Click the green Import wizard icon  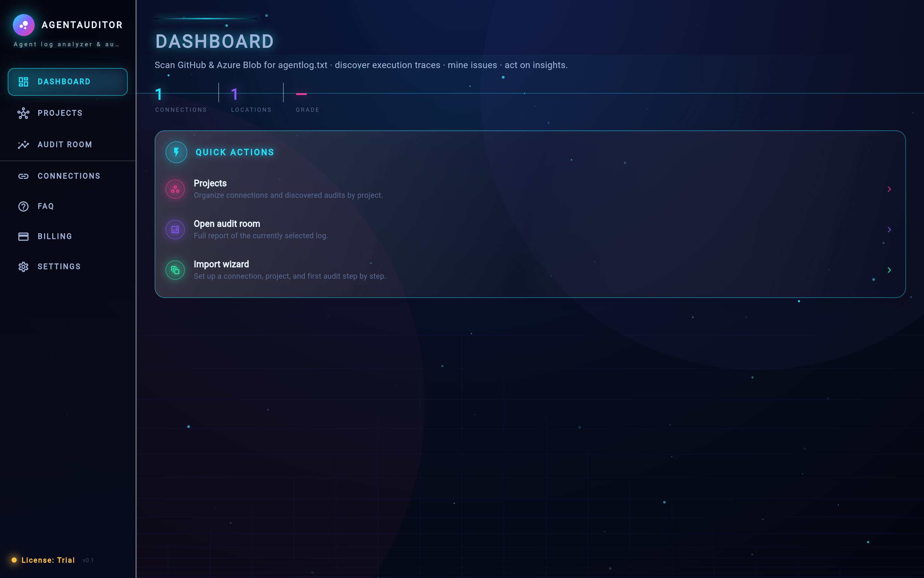(175, 270)
